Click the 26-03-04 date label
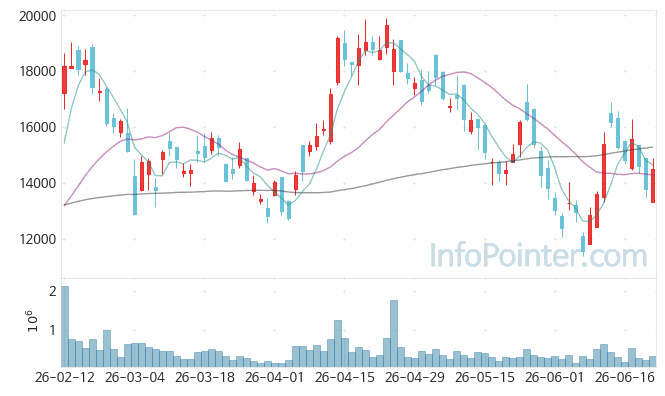The width and height of the screenshot is (665, 396). click(x=134, y=377)
